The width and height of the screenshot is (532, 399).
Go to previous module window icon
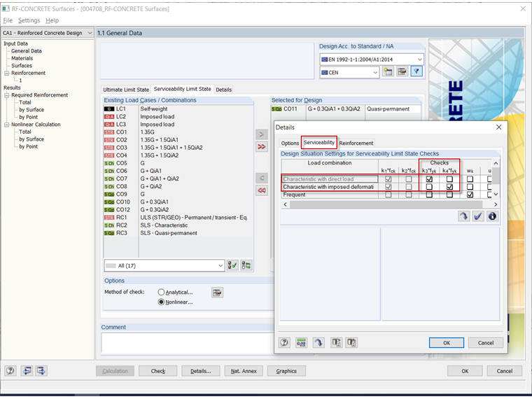27,371
